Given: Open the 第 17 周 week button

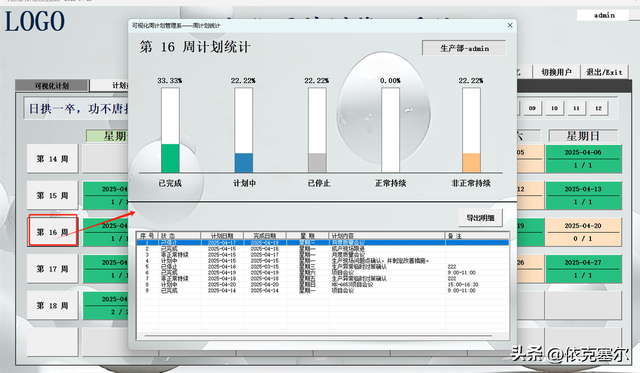Looking at the screenshot, I should pyautogui.click(x=52, y=269).
